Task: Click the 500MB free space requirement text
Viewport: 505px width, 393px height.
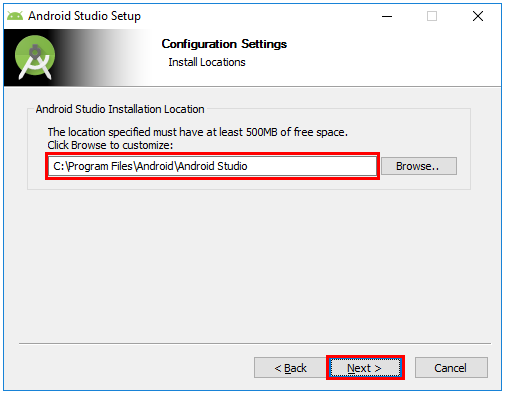Action: [197, 132]
